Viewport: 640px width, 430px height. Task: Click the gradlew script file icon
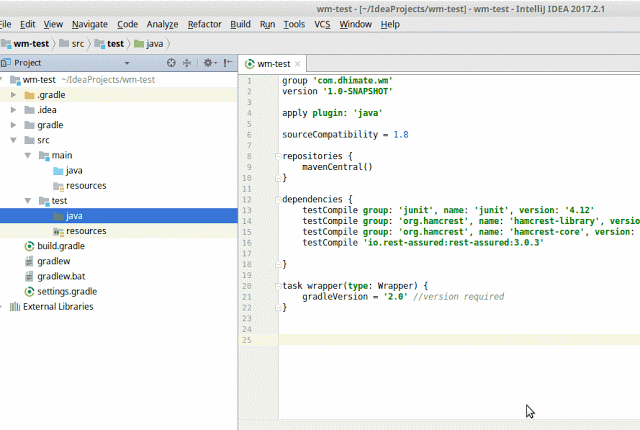(x=29, y=261)
